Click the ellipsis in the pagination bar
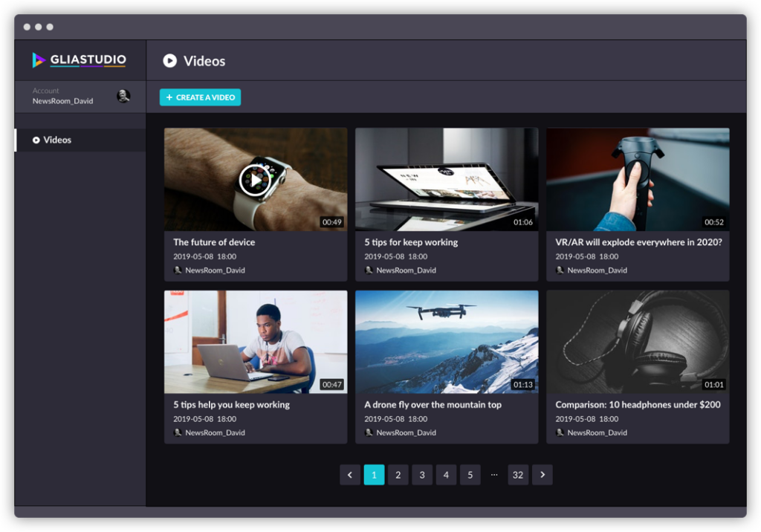The image size is (761, 532). coord(494,474)
